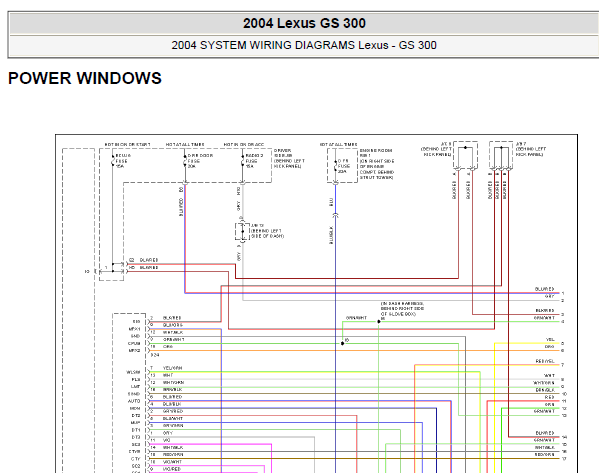
Task: Click the '2004 Lexus GS 300' header title
Action: 304,23
